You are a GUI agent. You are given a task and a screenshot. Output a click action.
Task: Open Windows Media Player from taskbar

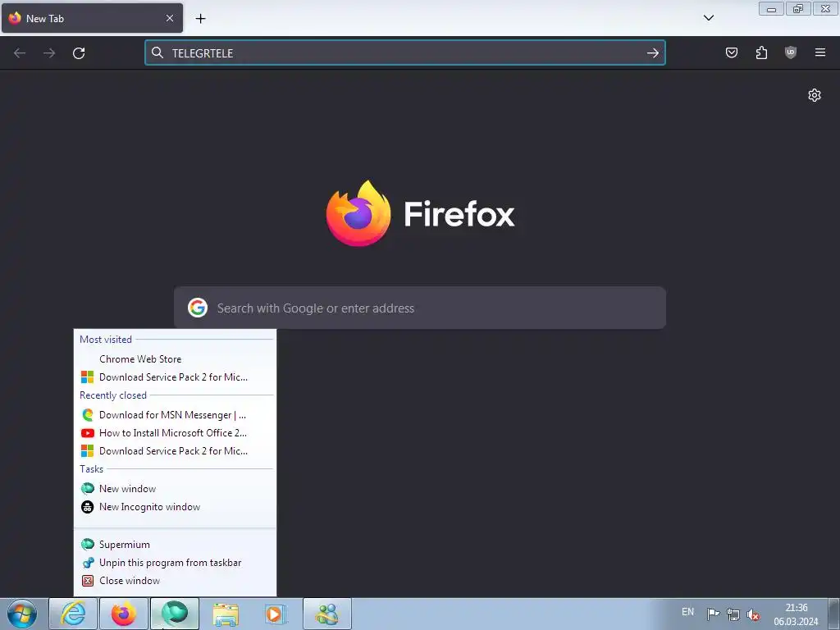276,614
